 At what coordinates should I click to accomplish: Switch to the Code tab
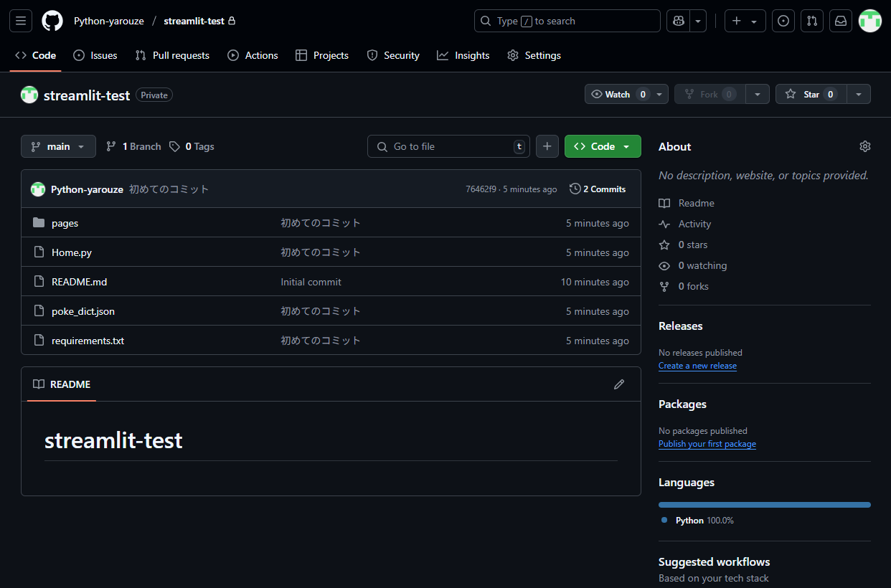35,55
